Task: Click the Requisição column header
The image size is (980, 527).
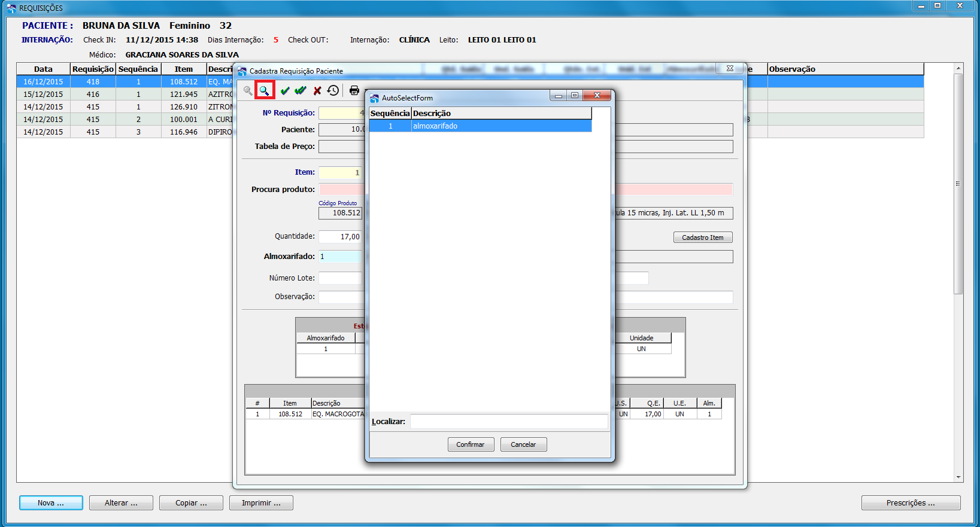Action: pyautogui.click(x=93, y=69)
